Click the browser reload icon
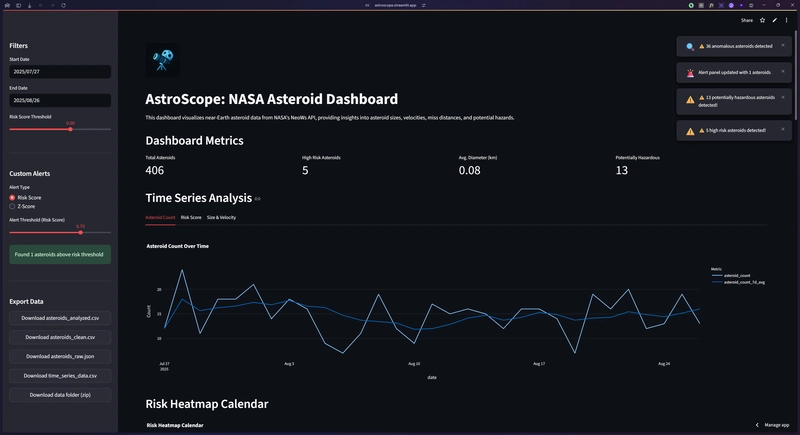This screenshot has height=435, width=800. click(63, 5)
